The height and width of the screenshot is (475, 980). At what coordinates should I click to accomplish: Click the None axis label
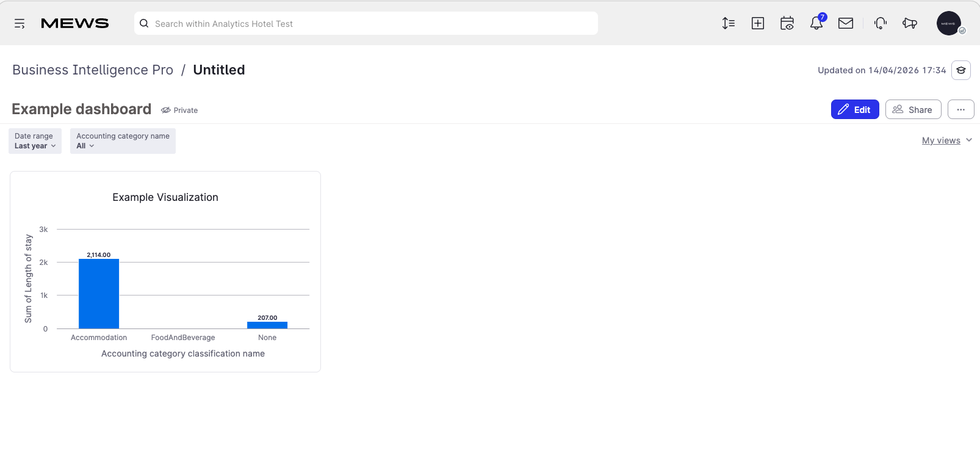point(267,338)
